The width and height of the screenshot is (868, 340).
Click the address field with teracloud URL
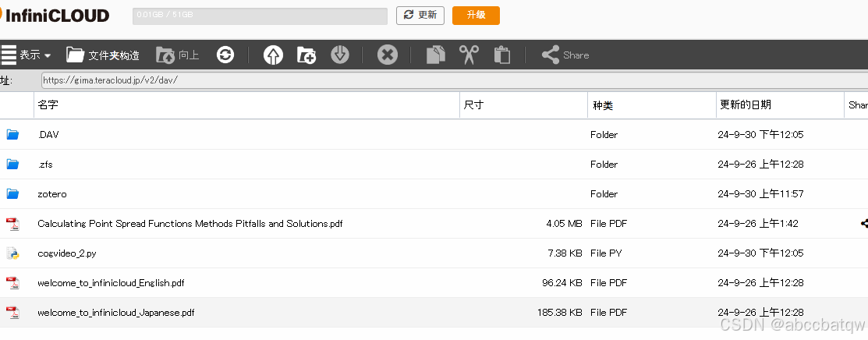(x=455, y=80)
